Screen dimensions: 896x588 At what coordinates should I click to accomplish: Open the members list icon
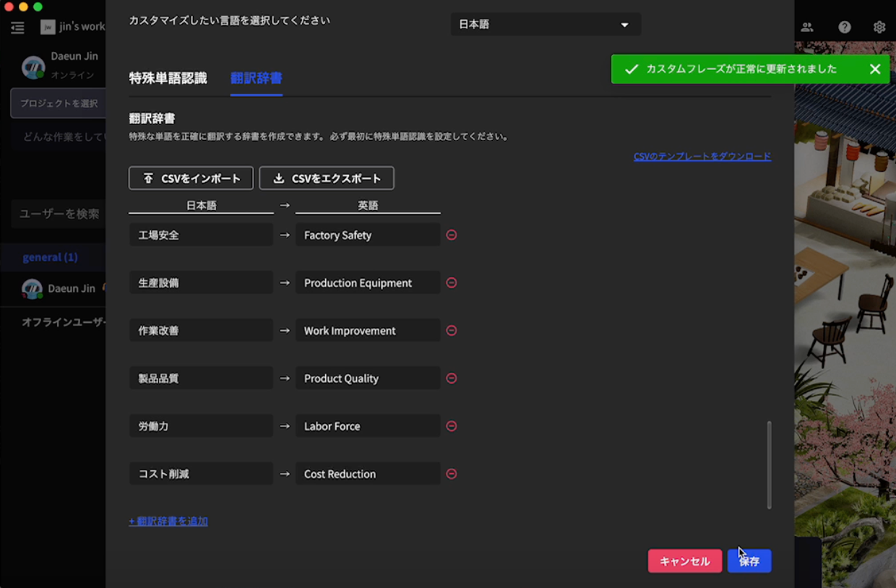[x=808, y=27]
